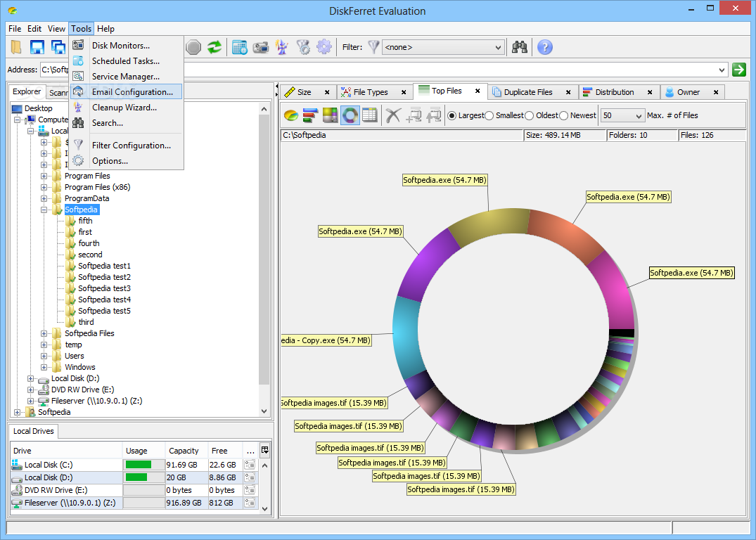
Task: Open the address bar history dropdown arrow
Action: click(722, 70)
